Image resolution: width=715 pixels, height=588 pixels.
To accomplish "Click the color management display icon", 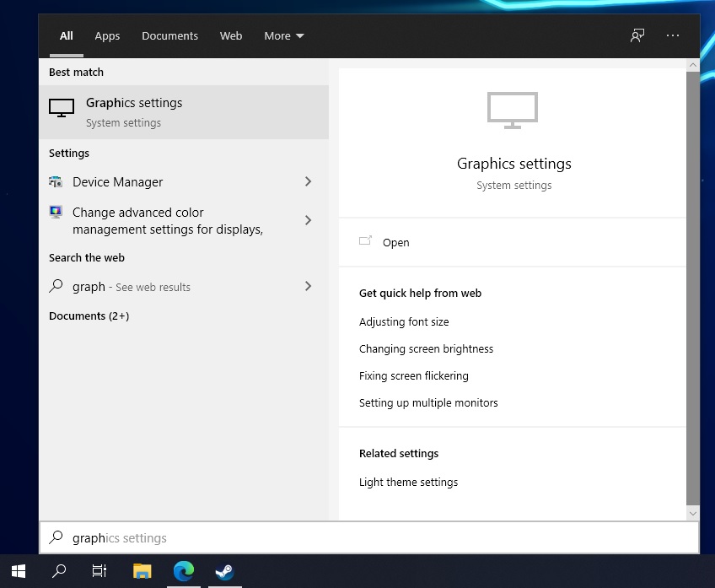I will 56,212.
